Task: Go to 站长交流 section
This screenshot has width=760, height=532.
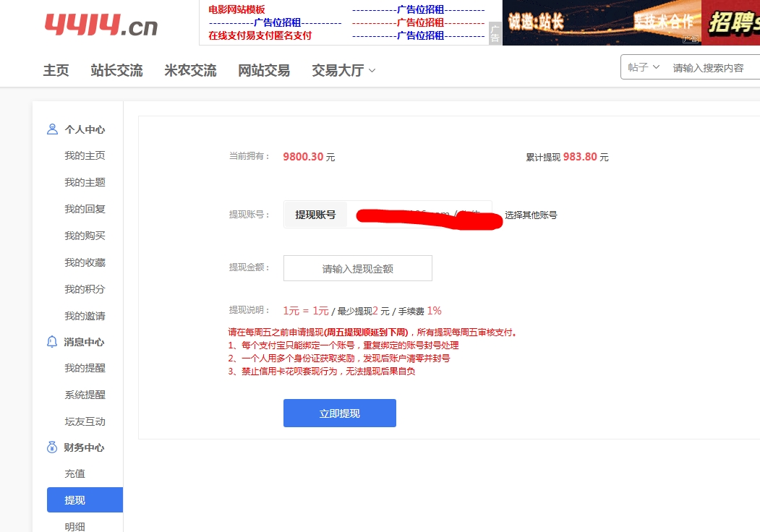Action: (x=116, y=70)
